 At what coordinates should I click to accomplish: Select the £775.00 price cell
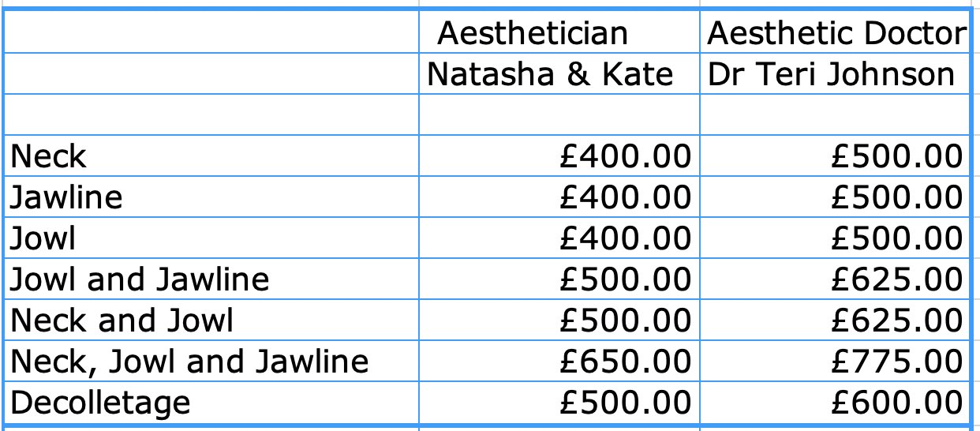coord(897,362)
